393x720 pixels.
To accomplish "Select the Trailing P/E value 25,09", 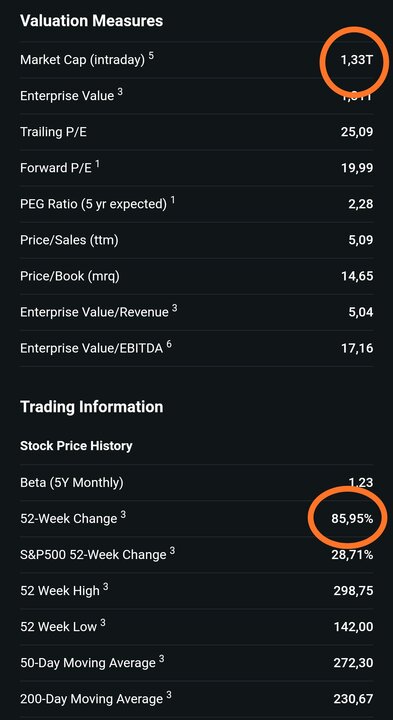I will tap(357, 132).
